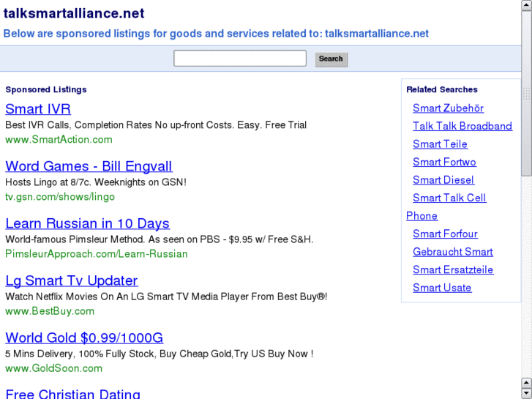Open the Smart IVR sponsored link
532x399 pixels.
click(x=38, y=109)
